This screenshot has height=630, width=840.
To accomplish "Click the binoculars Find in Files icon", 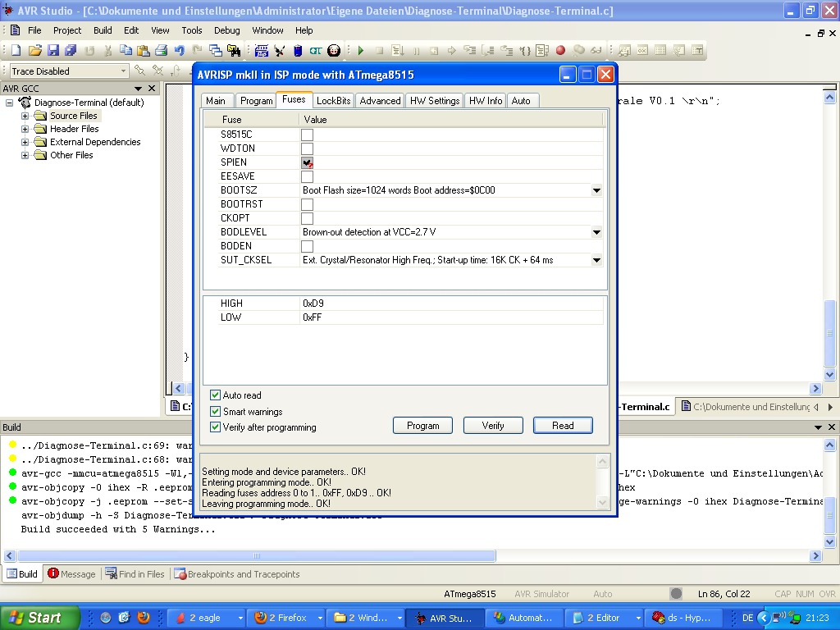I will tap(234, 50).
